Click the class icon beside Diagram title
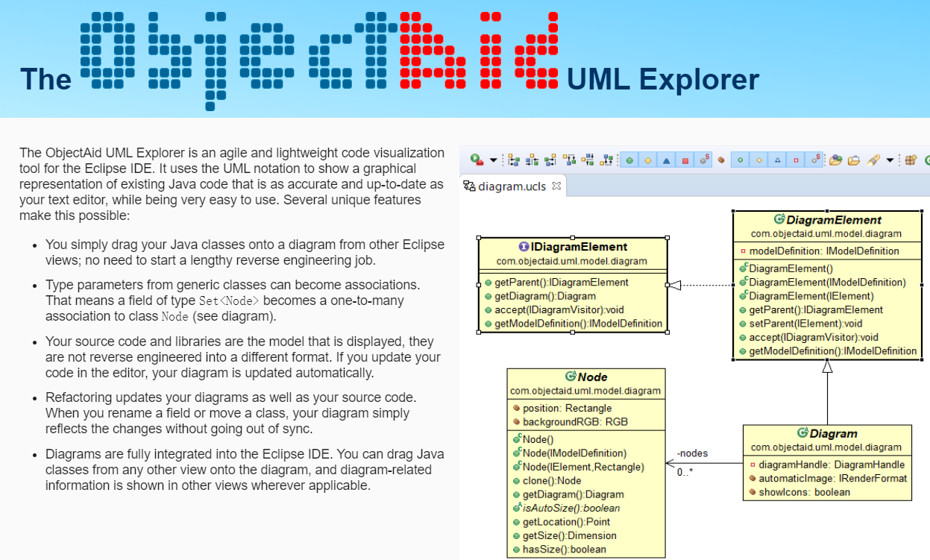 coord(803,432)
